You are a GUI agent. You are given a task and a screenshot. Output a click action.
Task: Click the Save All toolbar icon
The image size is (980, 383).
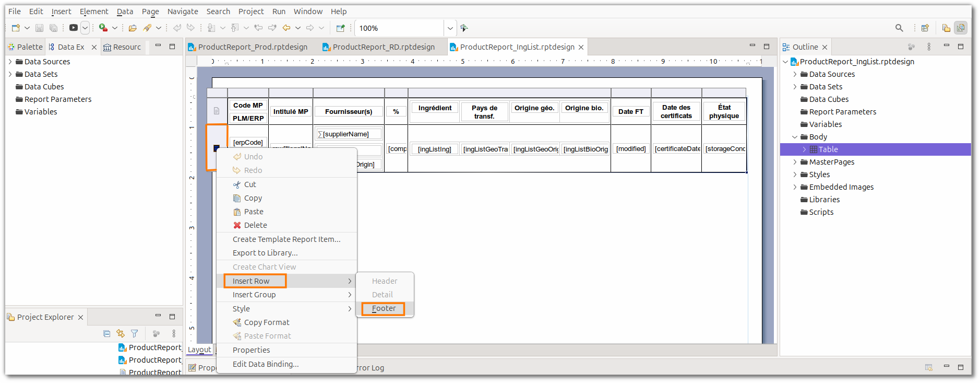click(53, 28)
